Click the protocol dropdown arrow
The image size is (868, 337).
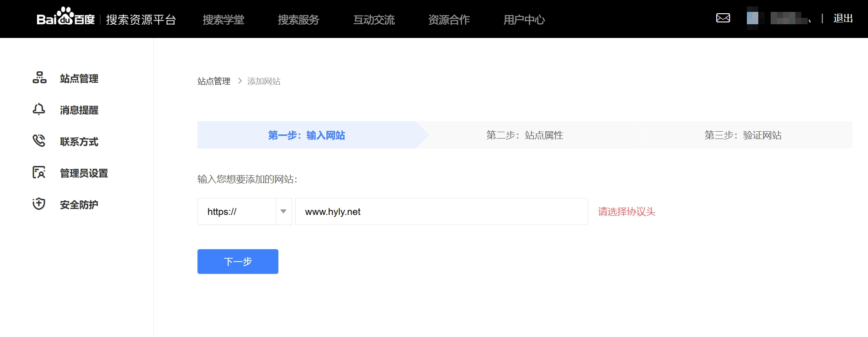[283, 211]
